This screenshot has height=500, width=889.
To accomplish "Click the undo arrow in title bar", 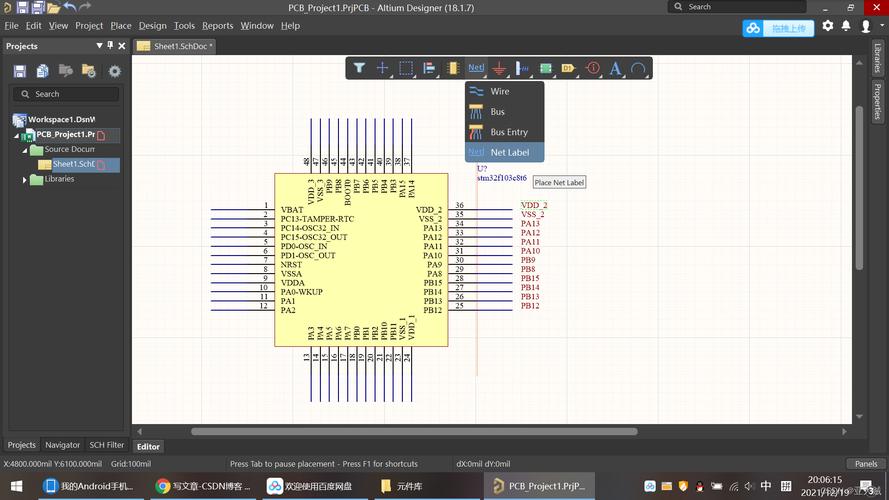I will tap(70, 7).
